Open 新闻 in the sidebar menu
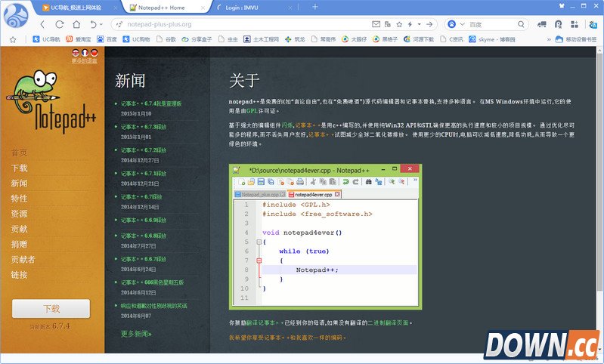Image resolution: width=604 pixels, height=364 pixels. [19, 184]
